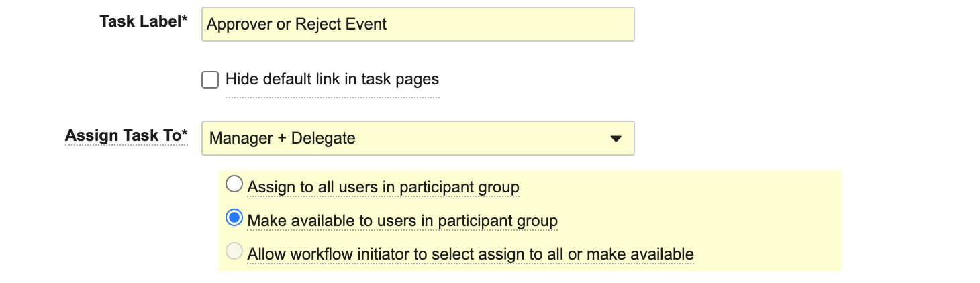980x283 pixels.
Task: Click "Make available to users in participant group" text
Action: pyautogui.click(x=403, y=221)
